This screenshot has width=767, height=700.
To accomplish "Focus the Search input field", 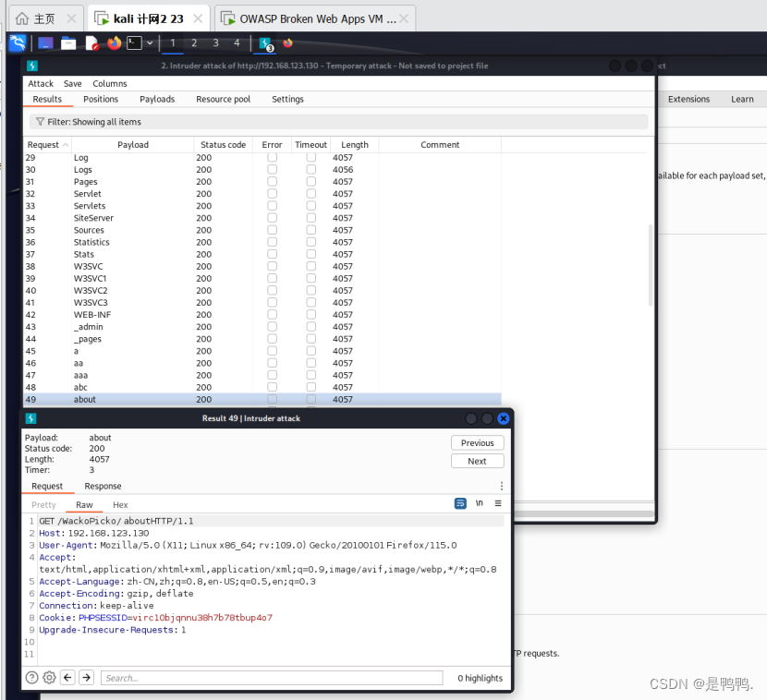I will (272, 678).
